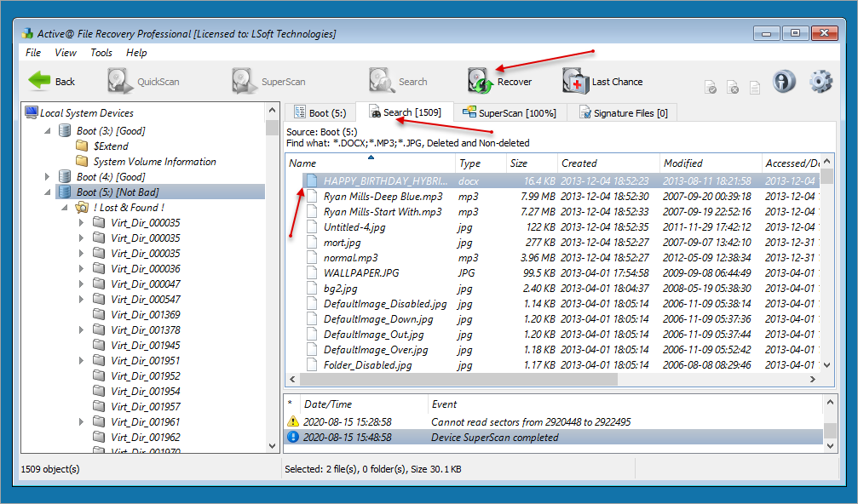
Task: Select the file icon for WALLPAPER.JPG
Action: coord(312,272)
